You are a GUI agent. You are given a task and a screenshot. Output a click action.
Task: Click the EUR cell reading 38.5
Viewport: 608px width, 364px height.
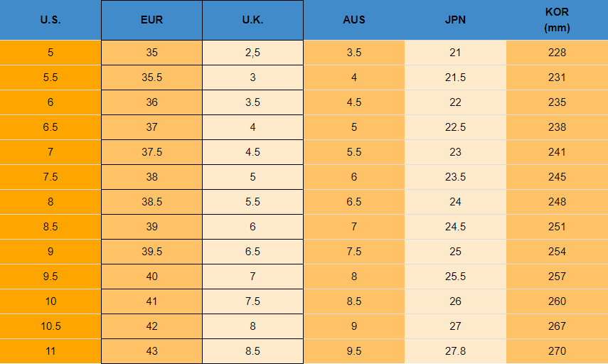pyautogui.click(x=151, y=202)
